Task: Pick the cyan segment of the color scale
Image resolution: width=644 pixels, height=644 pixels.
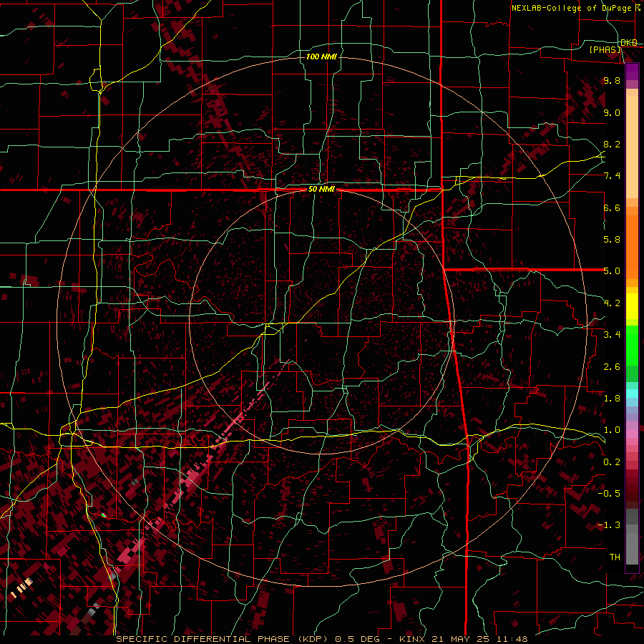Action: 632,394
